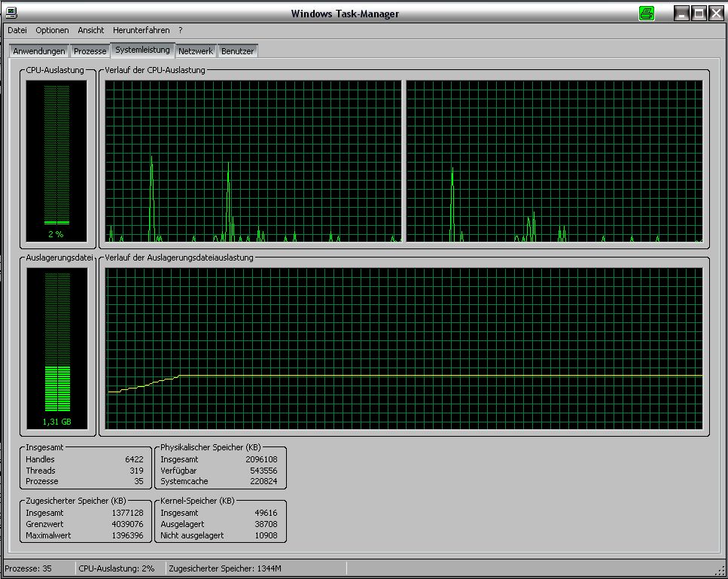
Task: Click the Nicht ausgelagert label
Action: (192, 535)
